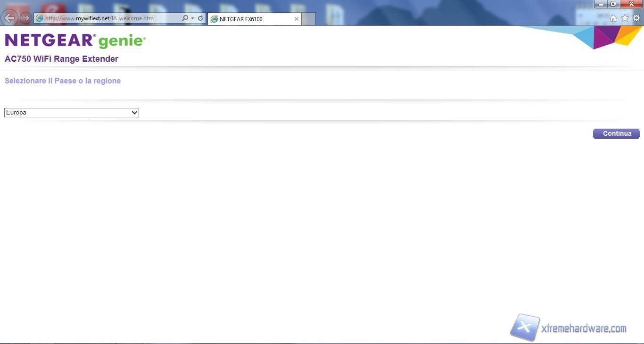Open the Tools gear menu

tap(636, 18)
